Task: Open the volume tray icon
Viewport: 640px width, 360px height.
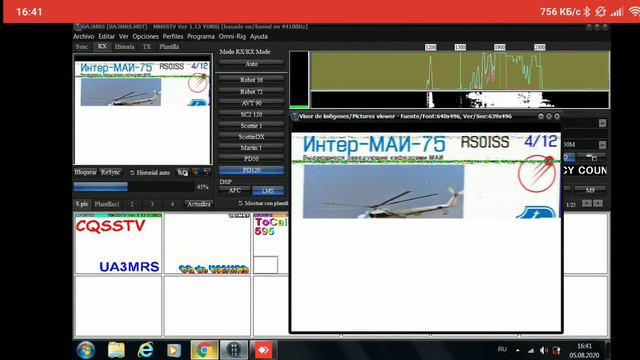Action: point(543,350)
